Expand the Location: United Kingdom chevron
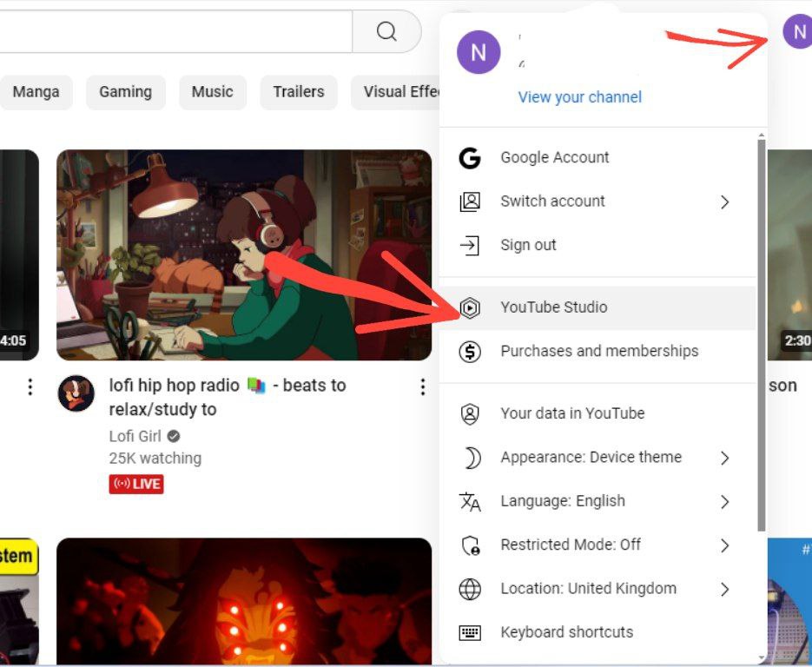The width and height of the screenshot is (812, 667). click(x=724, y=590)
